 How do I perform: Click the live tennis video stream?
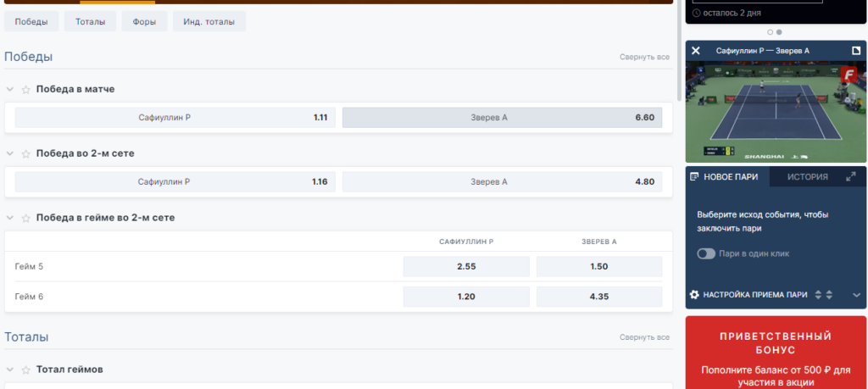tap(776, 112)
